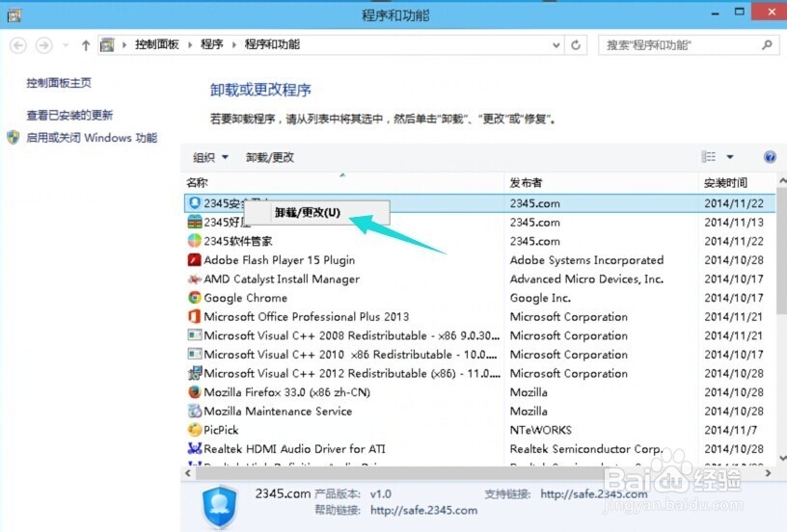
Task: Select the Microsoft Office icon
Action: pyautogui.click(x=195, y=316)
